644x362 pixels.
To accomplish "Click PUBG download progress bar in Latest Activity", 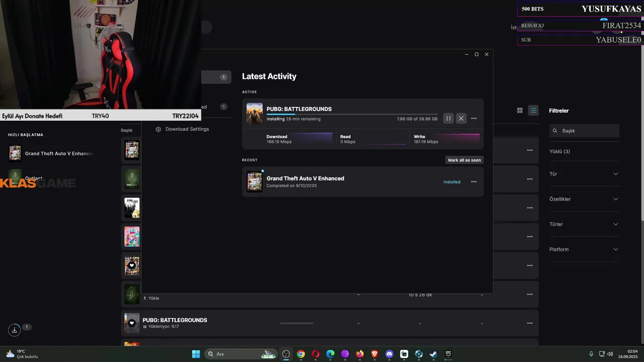I will pos(352,115).
